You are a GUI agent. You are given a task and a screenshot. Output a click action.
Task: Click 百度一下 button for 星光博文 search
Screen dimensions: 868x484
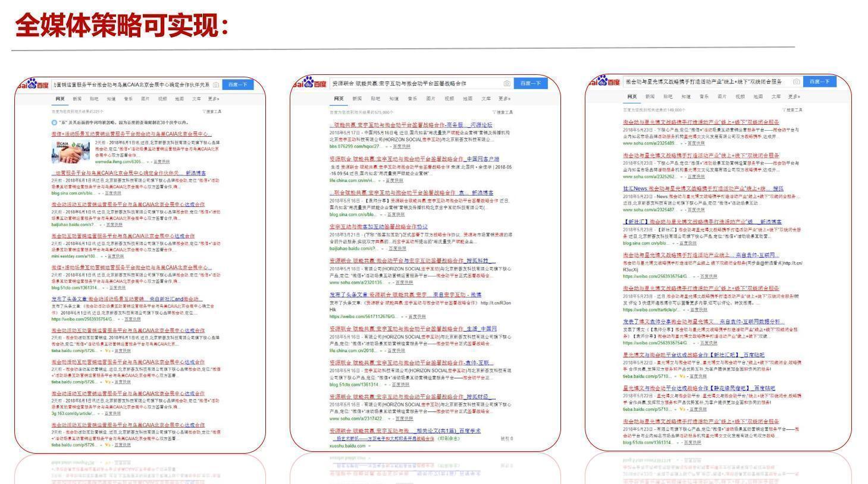pos(820,81)
